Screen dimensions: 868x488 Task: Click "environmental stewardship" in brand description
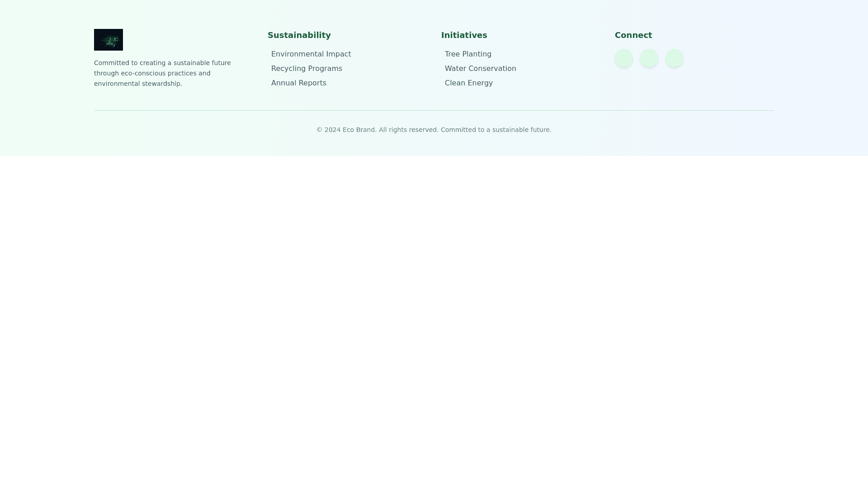point(137,84)
